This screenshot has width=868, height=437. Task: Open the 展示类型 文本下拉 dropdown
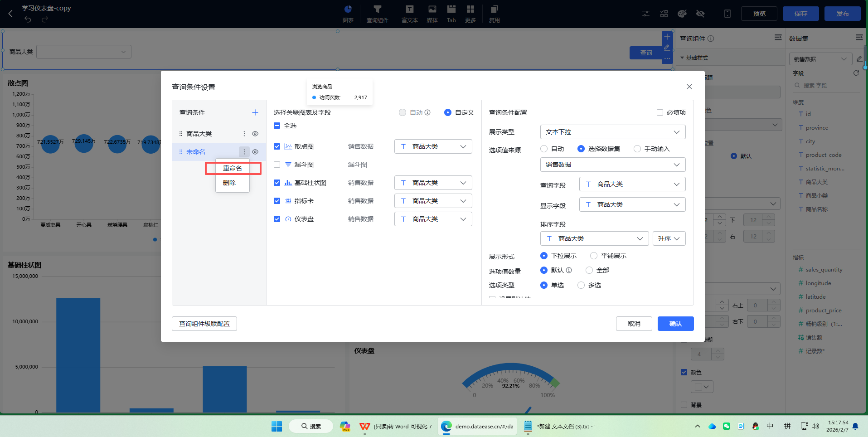click(612, 132)
